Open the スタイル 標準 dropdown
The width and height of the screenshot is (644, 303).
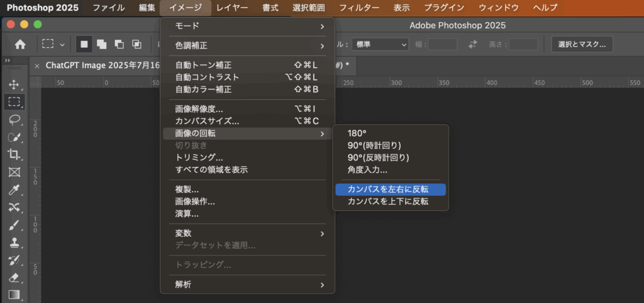click(x=380, y=44)
